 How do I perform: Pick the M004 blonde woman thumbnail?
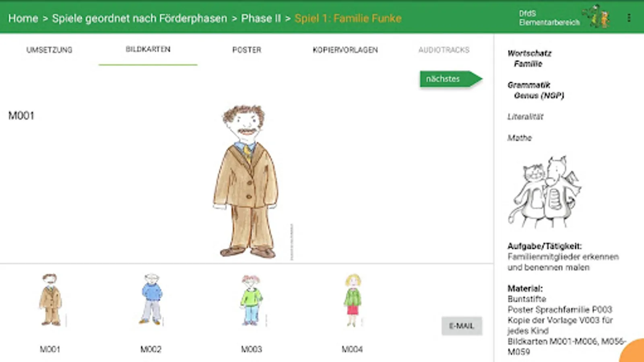(x=353, y=300)
